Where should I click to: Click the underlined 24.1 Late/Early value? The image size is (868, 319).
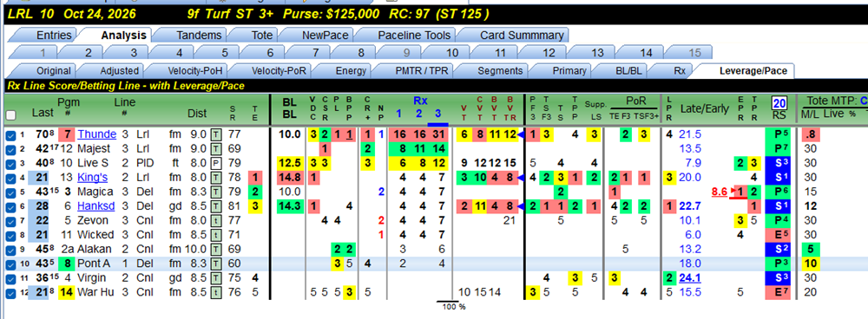(690, 278)
